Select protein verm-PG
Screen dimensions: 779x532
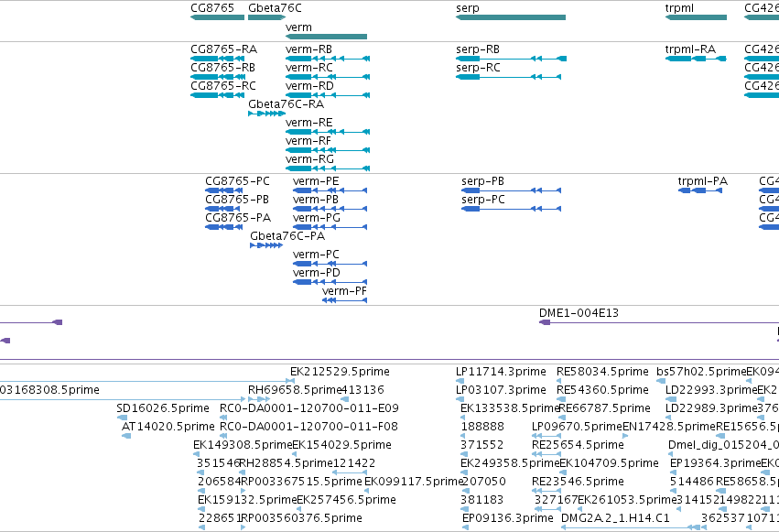pos(330,227)
